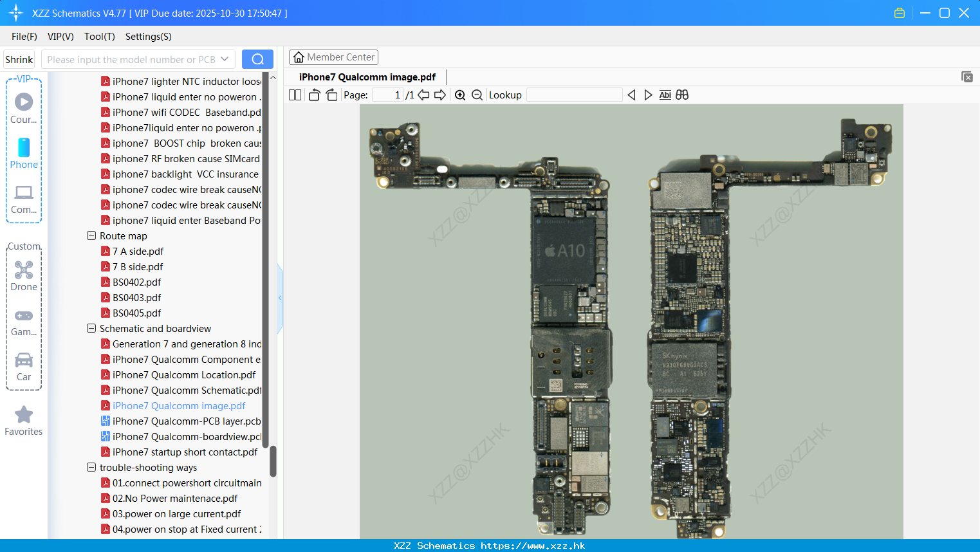This screenshot has width=980, height=552.
Task: Click the file tree vertical scrollbar
Action: coord(273,461)
